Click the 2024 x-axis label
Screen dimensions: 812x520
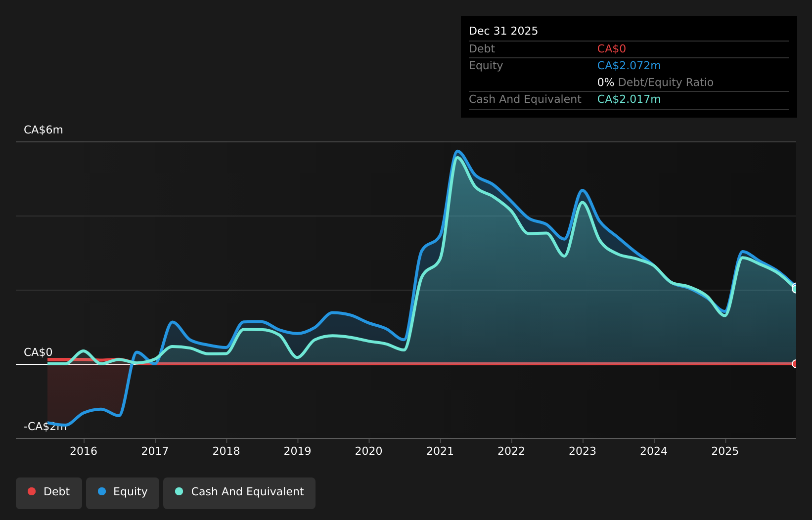point(654,451)
